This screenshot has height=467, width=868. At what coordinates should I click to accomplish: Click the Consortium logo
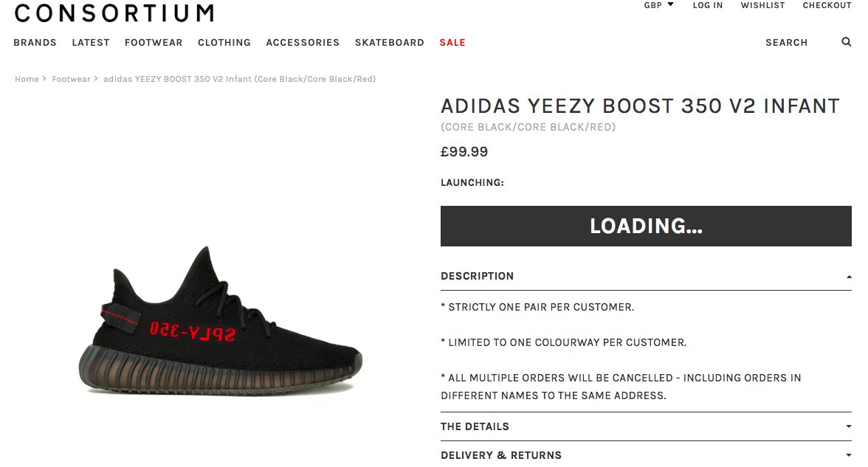coord(114,12)
